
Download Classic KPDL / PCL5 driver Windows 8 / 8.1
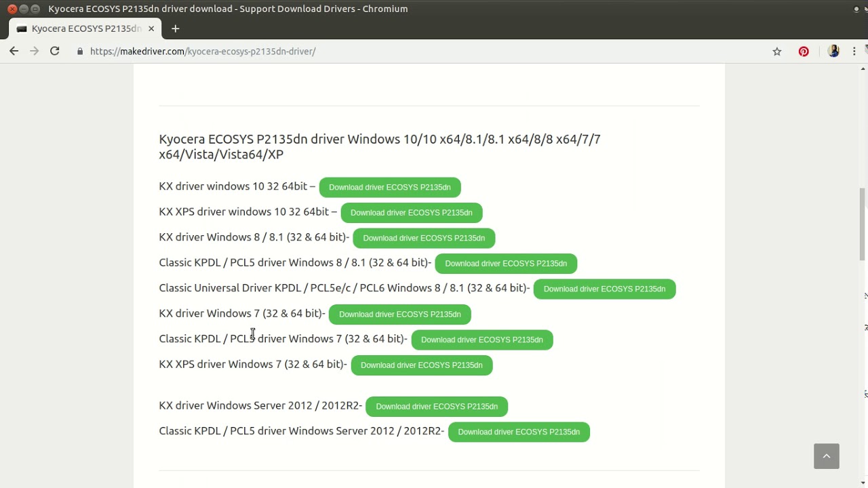[506, 264]
